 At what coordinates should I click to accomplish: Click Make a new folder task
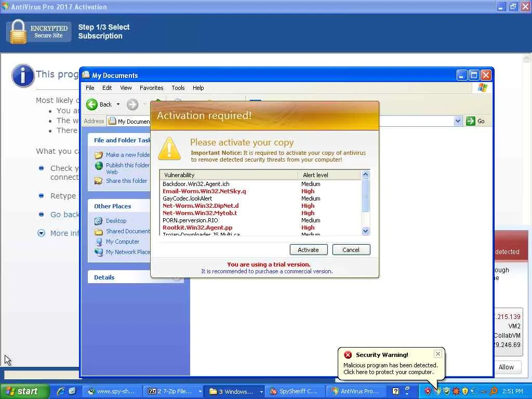click(x=128, y=155)
